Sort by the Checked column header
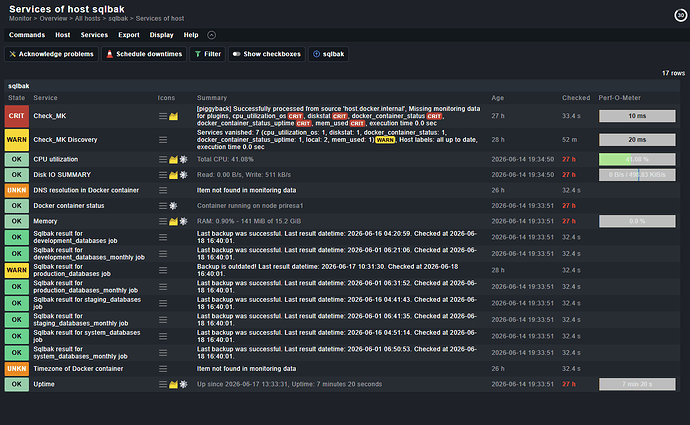This screenshot has width=690, height=425. pyautogui.click(x=576, y=98)
